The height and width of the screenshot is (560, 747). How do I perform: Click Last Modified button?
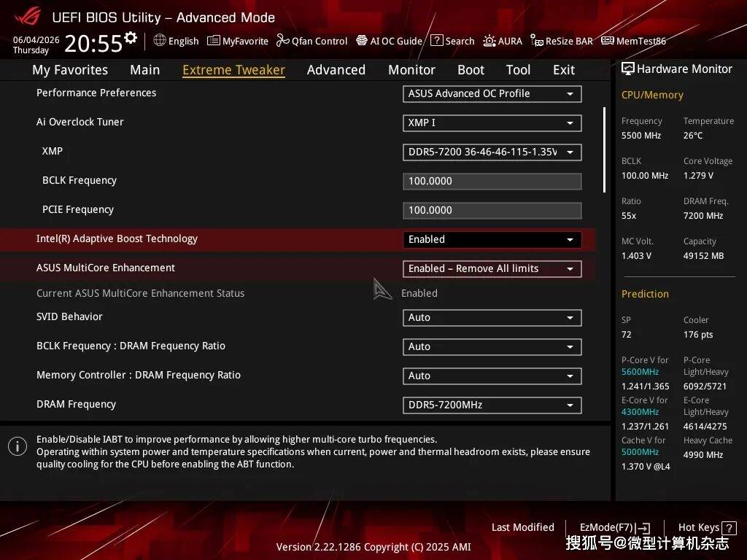[x=522, y=527]
